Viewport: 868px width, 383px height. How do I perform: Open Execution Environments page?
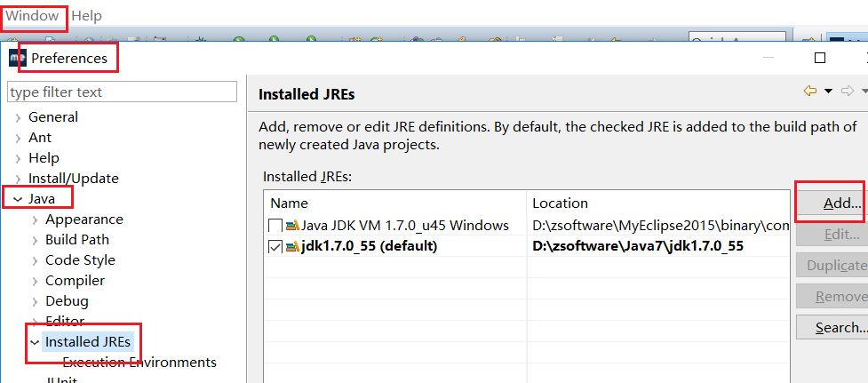139,363
